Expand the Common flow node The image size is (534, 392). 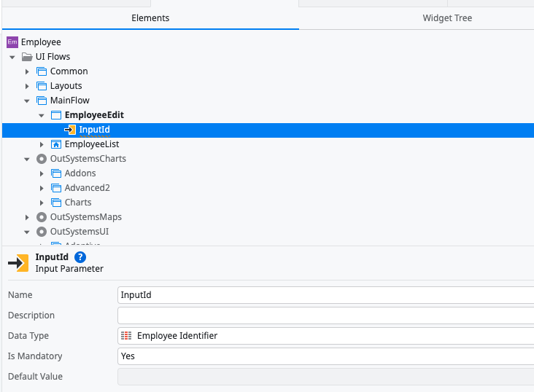(x=27, y=71)
